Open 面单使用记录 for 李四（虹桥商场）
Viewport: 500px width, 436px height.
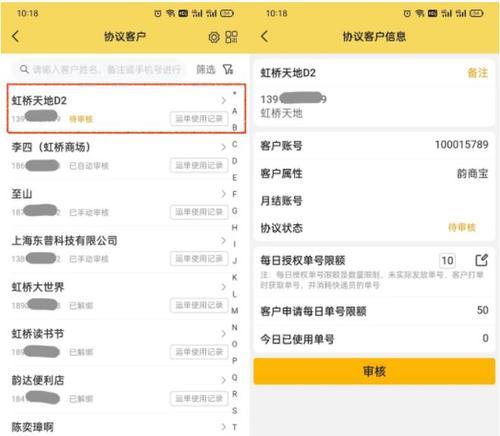tap(199, 165)
